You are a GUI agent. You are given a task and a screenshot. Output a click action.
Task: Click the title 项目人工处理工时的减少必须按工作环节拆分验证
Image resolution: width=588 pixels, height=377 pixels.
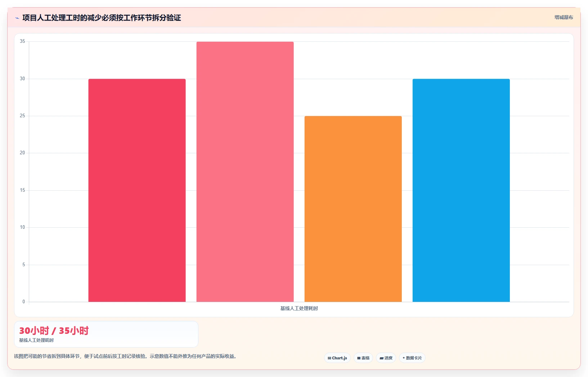pyautogui.click(x=102, y=18)
